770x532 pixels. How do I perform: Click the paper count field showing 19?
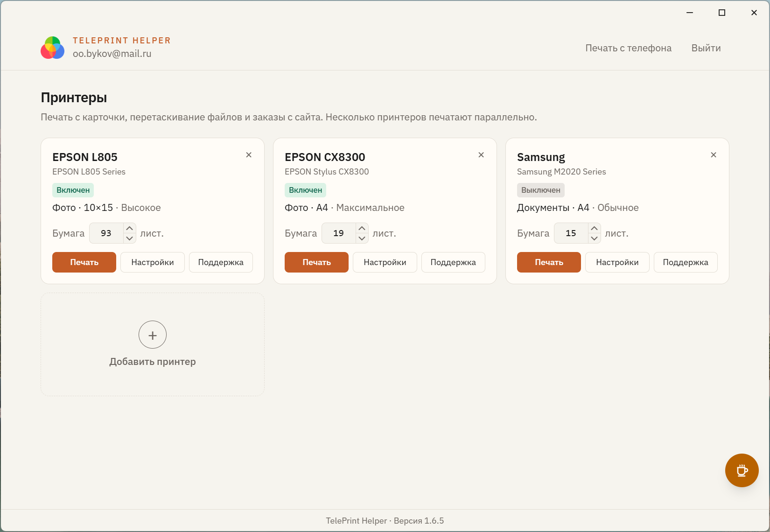339,233
